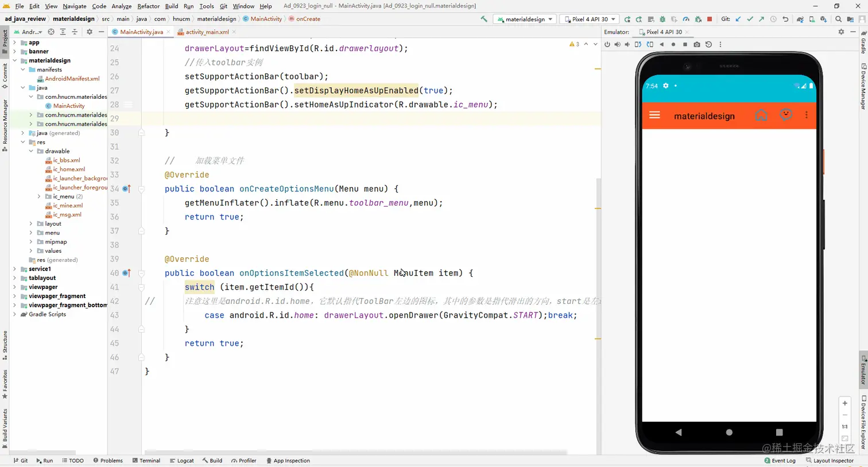The height and width of the screenshot is (467, 868).
Task: Open Search Everywhere magnifier icon
Action: (838, 19)
